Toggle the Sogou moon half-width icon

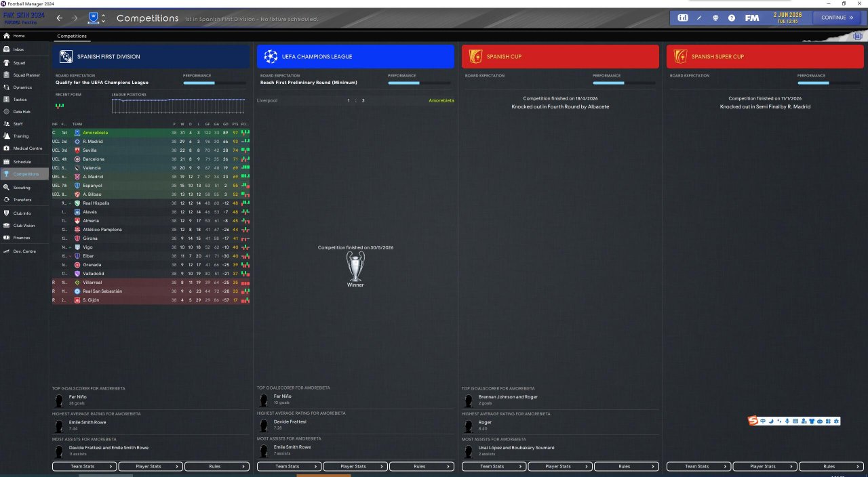[771, 421]
